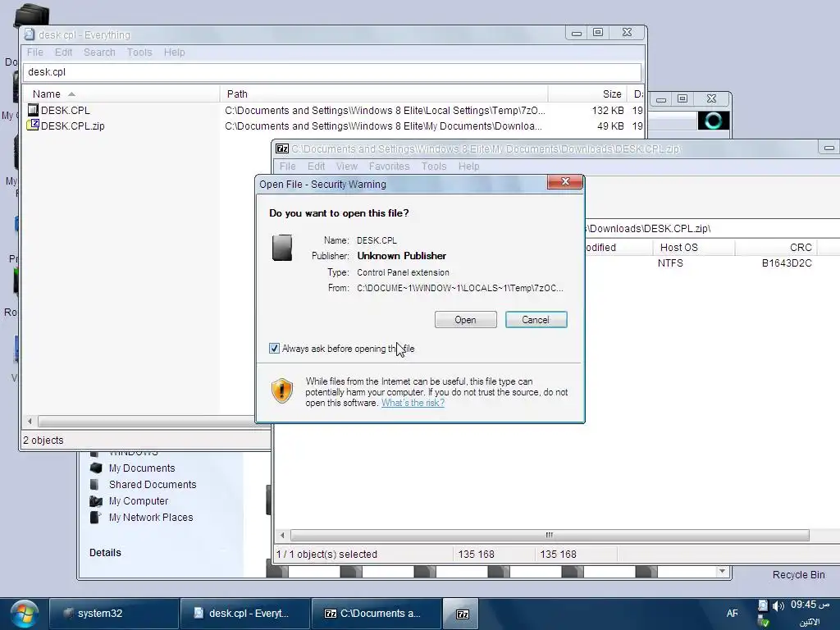The width and height of the screenshot is (840, 630).
Task: Click the 7-Zip horizontal scrollbar thumb
Action: pos(550,535)
